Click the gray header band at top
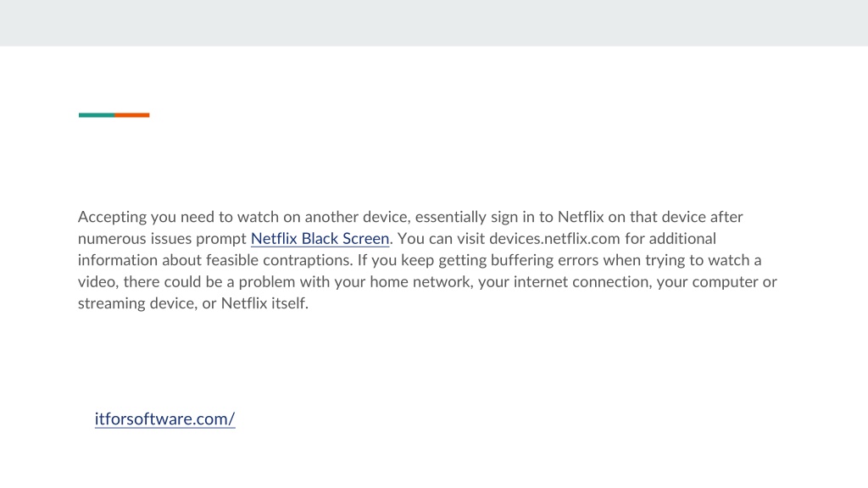 pyautogui.click(x=434, y=23)
